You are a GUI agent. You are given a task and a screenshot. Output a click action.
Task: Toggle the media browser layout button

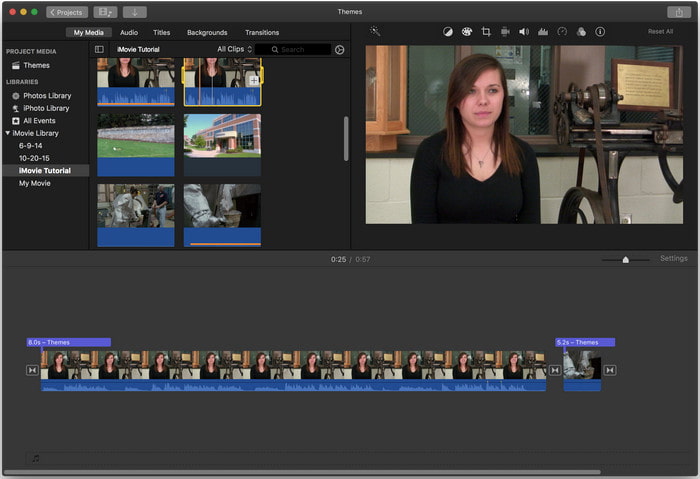tap(105, 12)
